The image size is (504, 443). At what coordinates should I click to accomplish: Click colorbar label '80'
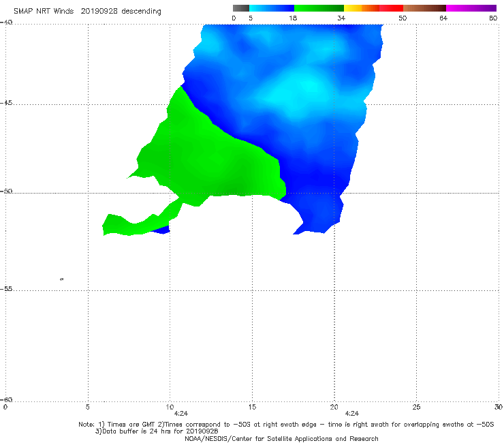coord(493,18)
